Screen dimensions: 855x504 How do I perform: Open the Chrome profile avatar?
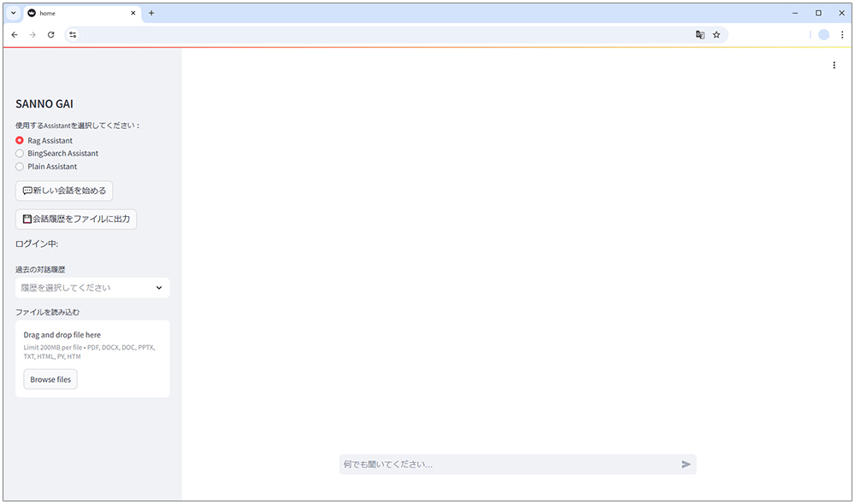pos(823,35)
